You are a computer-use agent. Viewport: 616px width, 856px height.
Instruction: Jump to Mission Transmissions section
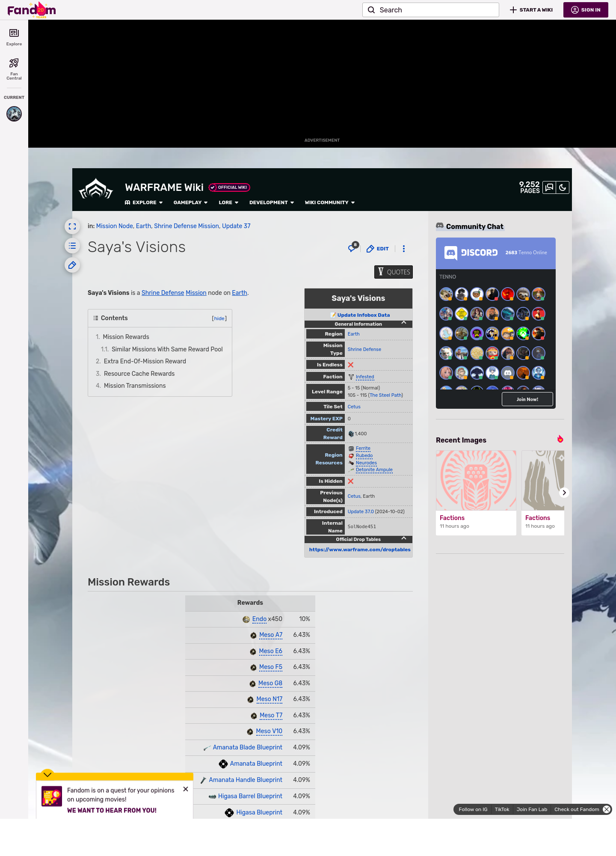pos(135,386)
